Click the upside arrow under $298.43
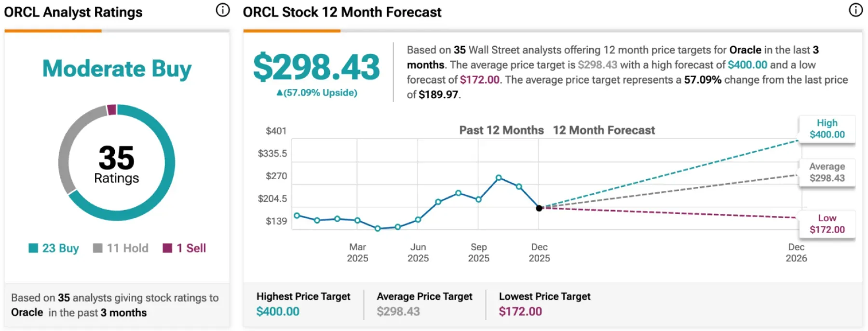868x331 pixels. point(279,93)
